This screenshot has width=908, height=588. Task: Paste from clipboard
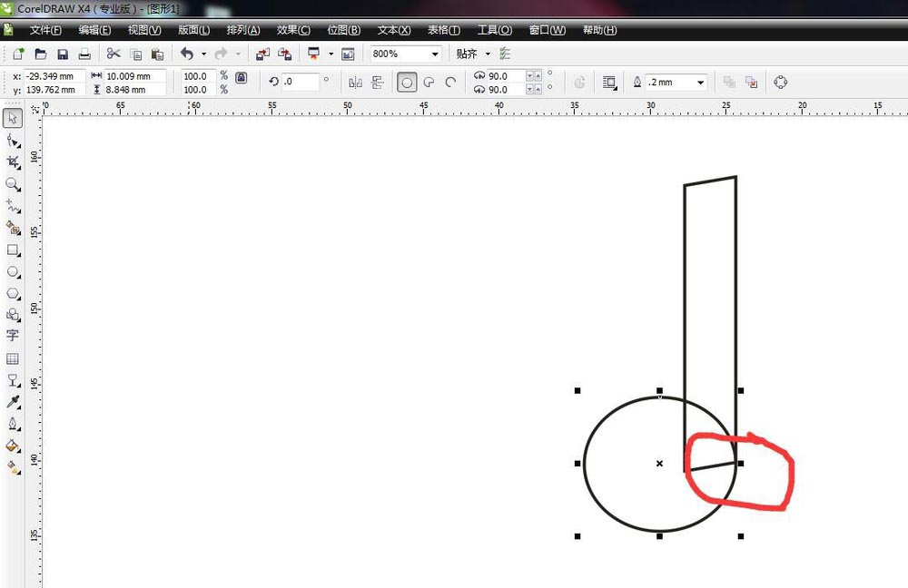(x=157, y=54)
